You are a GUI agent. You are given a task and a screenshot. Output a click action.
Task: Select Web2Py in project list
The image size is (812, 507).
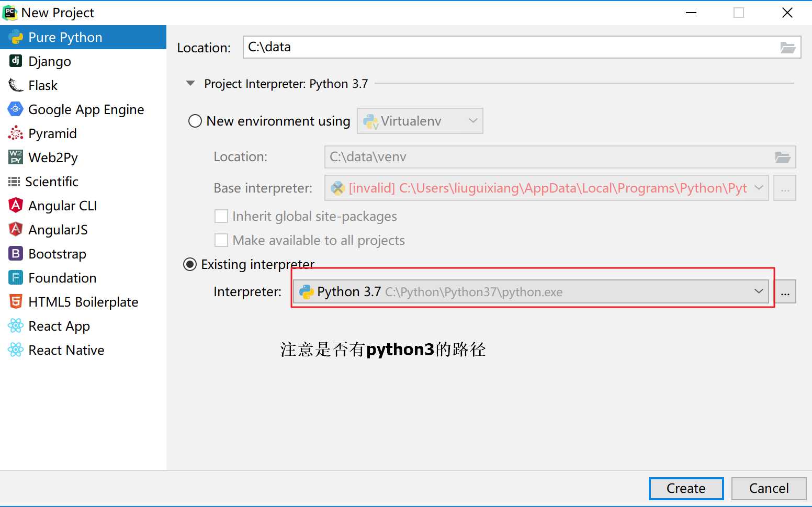tap(83, 157)
